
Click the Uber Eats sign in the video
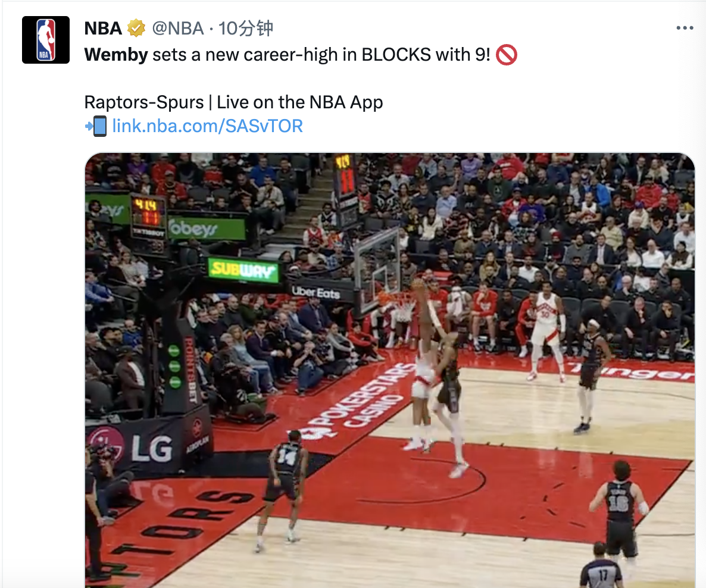tap(315, 293)
